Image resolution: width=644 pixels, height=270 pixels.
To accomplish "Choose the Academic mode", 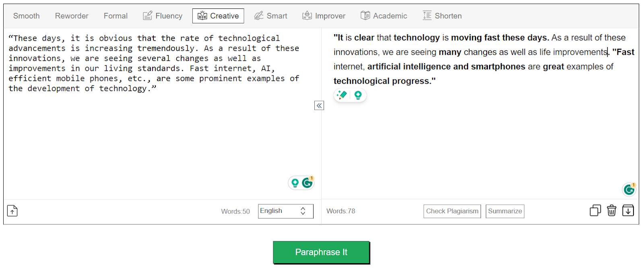I will tap(384, 16).
